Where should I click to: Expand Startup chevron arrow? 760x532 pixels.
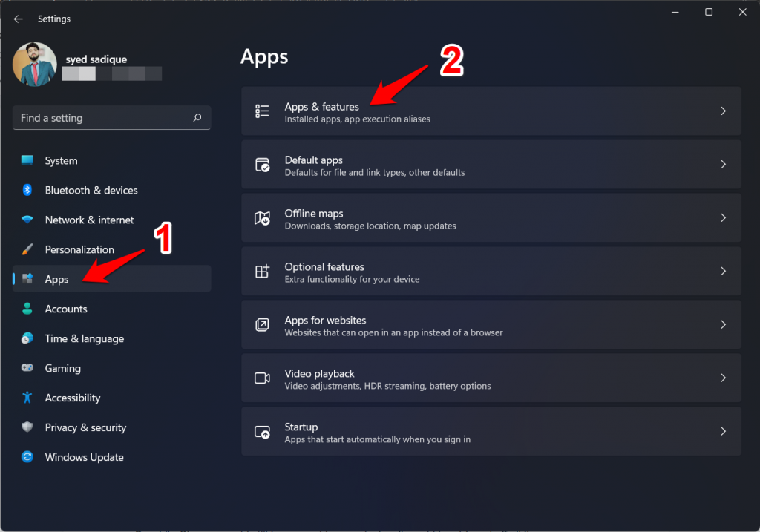[x=723, y=431]
